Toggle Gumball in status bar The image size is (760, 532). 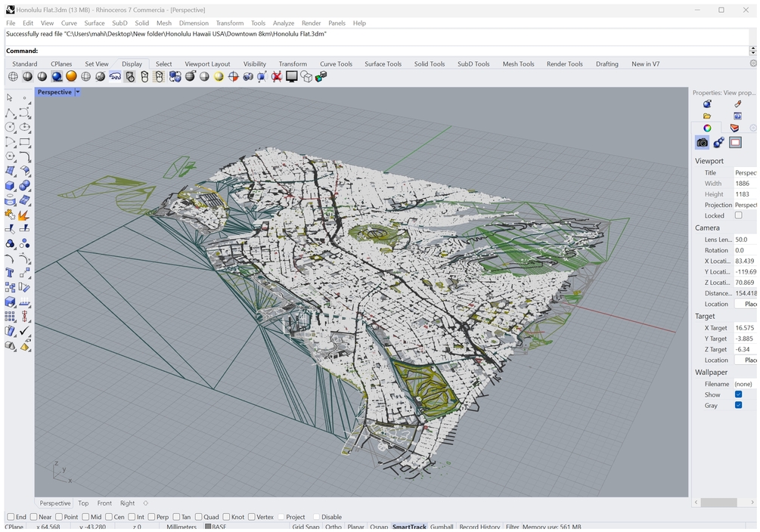point(442,527)
